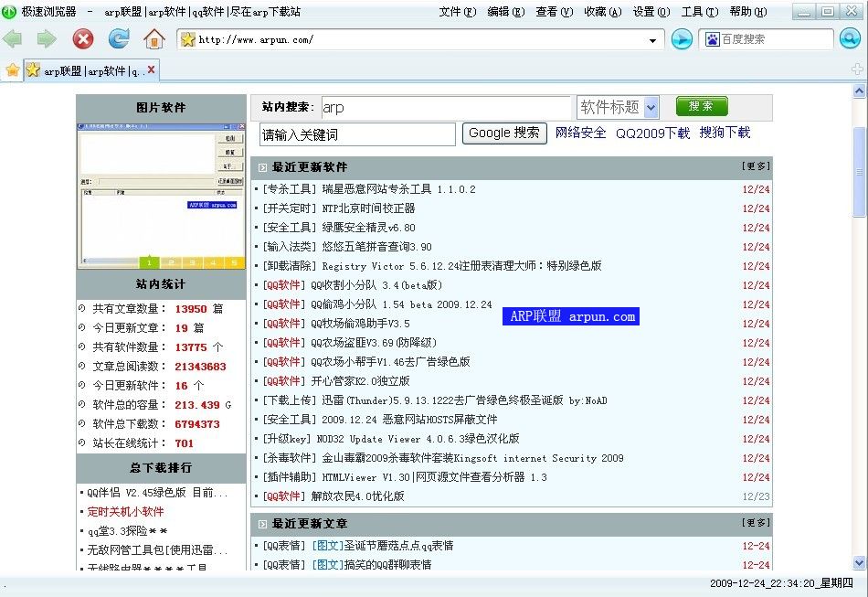
Task: Open QQ伴侣 V2.45绿色版 ranking link
Action: click(157, 493)
